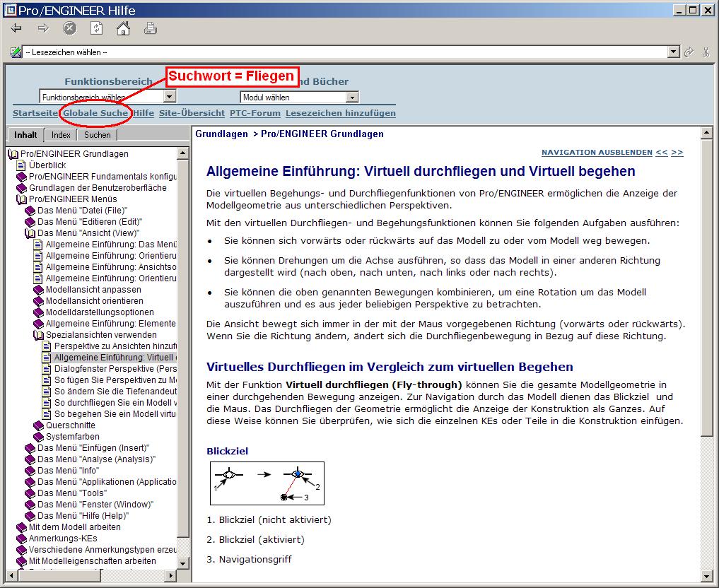Screen dimensions: 719x588
Task: Click the bookmark go arrow icon
Action: (689, 52)
